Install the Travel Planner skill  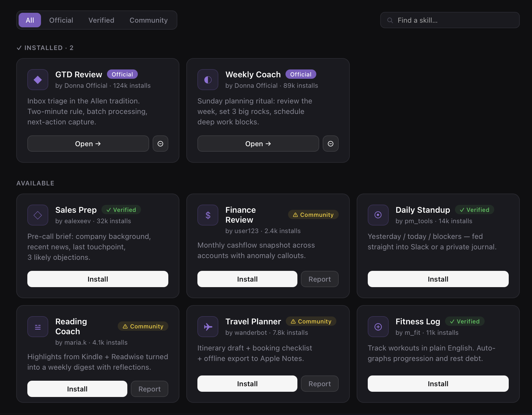click(247, 384)
